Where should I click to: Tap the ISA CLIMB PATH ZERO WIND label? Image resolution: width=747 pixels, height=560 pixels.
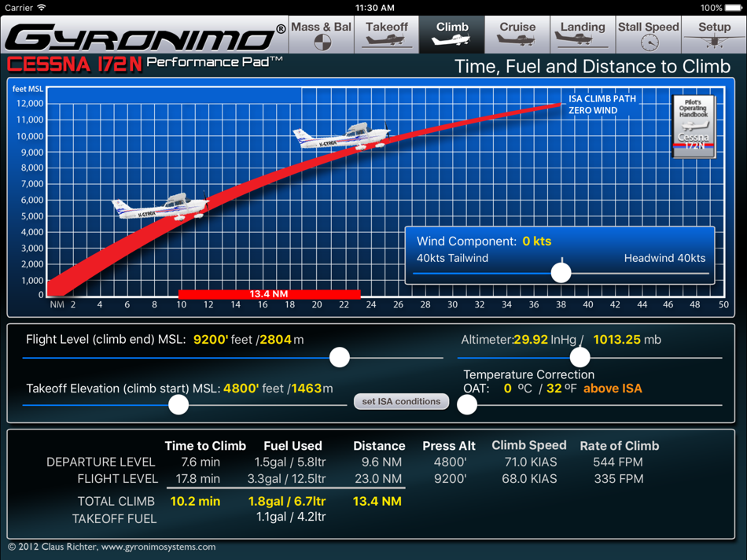[602, 105]
